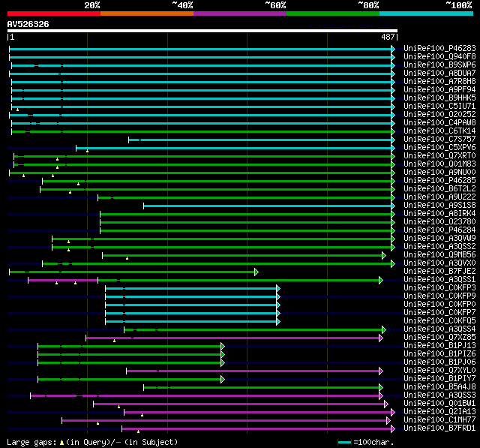Select hit label UniRef100_B1PJ13
480x448 pixels.
(x=439, y=346)
